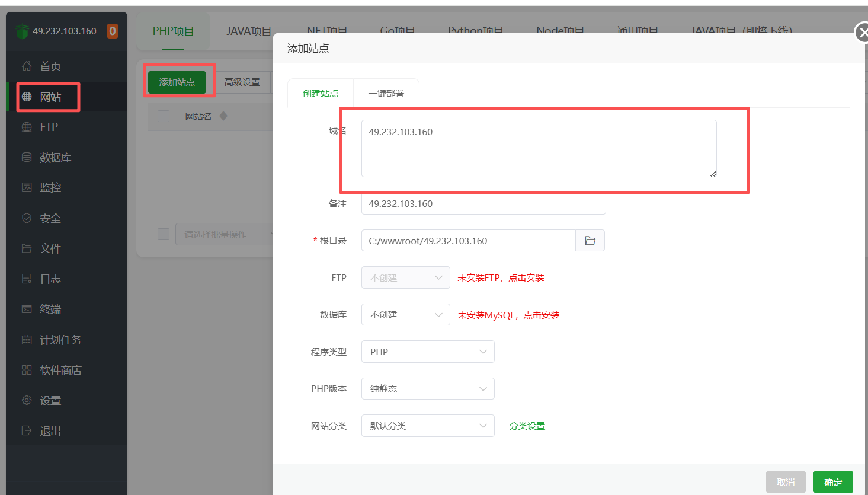
Task: Click the terminal icon in the sidebar
Action: pyautogui.click(x=27, y=309)
